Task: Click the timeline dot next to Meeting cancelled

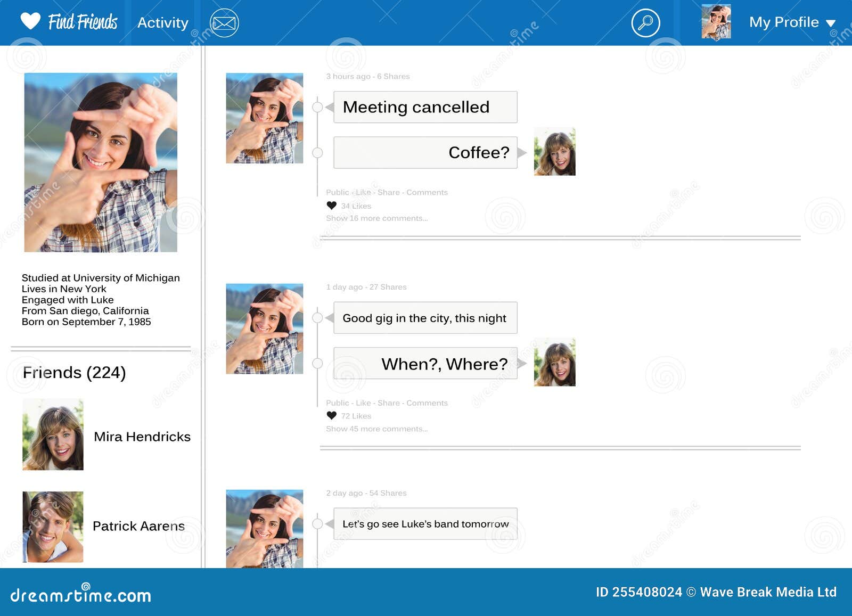Action: tap(318, 107)
